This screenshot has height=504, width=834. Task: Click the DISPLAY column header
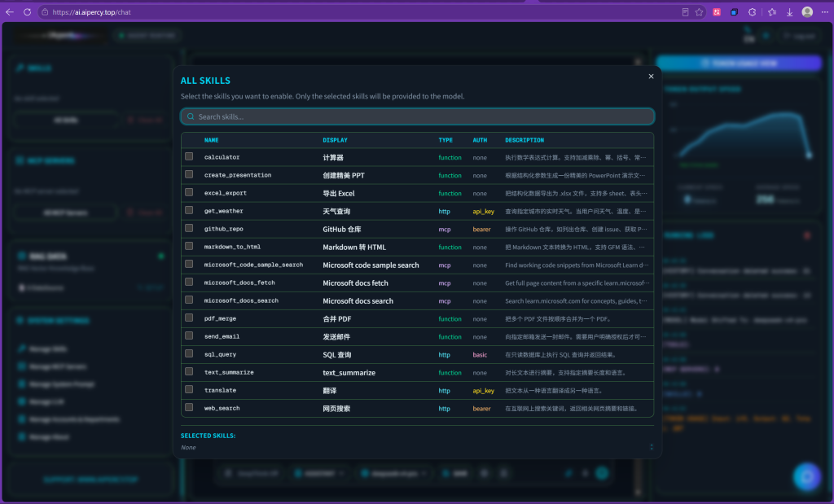click(335, 140)
